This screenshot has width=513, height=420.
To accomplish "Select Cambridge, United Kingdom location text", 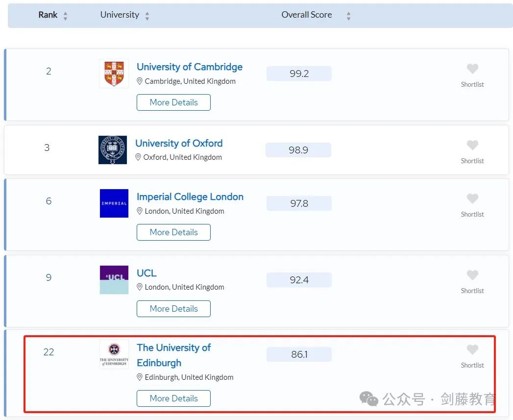I will pos(190,81).
